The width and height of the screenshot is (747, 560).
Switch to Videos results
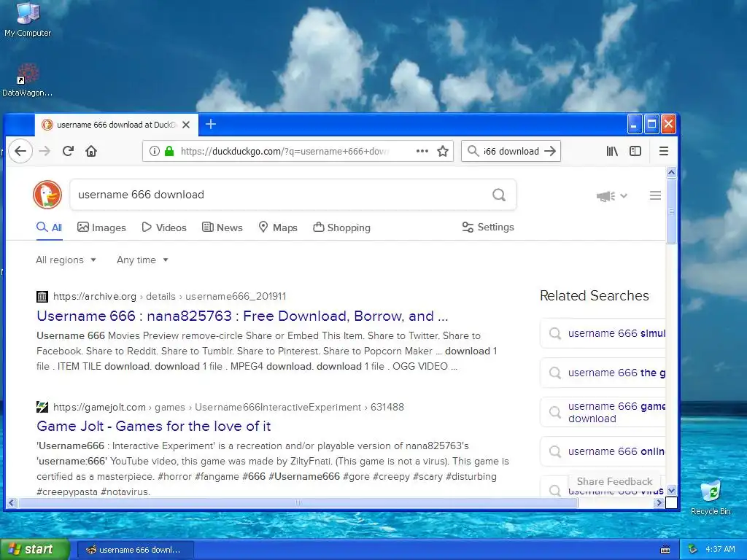pyautogui.click(x=164, y=227)
